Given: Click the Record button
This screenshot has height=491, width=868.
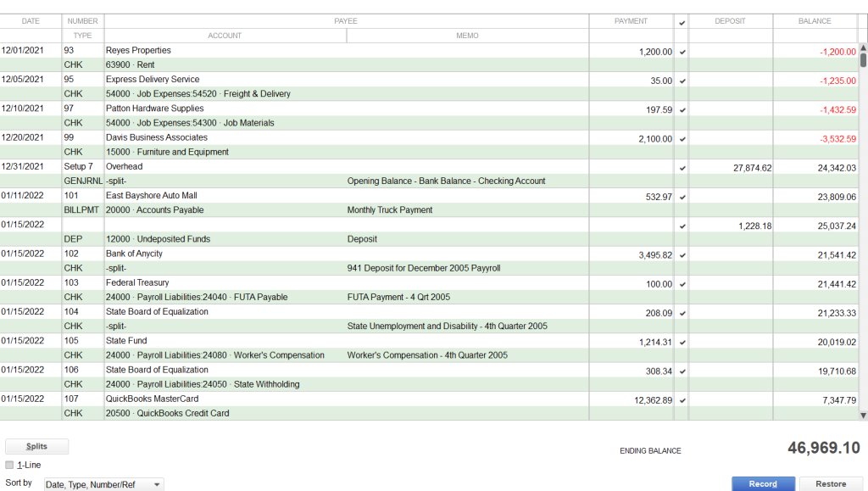Looking at the screenshot, I should [x=762, y=483].
